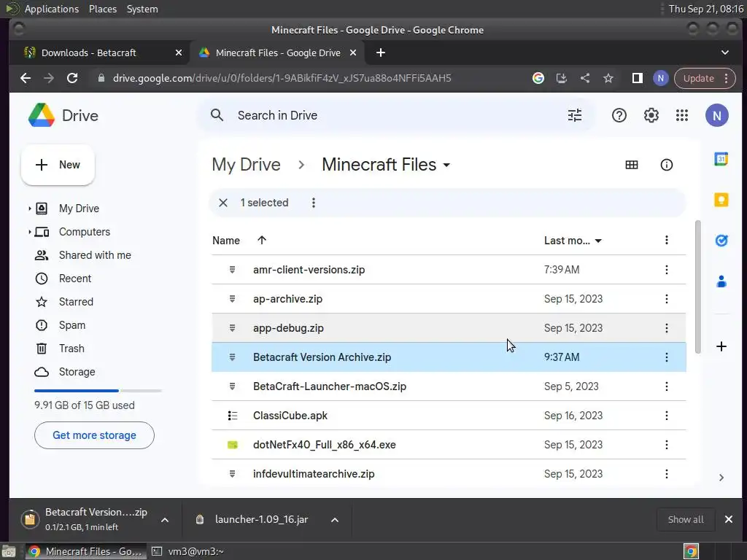This screenshot has width=747, height=560.
Task: Click the Chrome address bar URL
Action: click(x=282, y=78)
